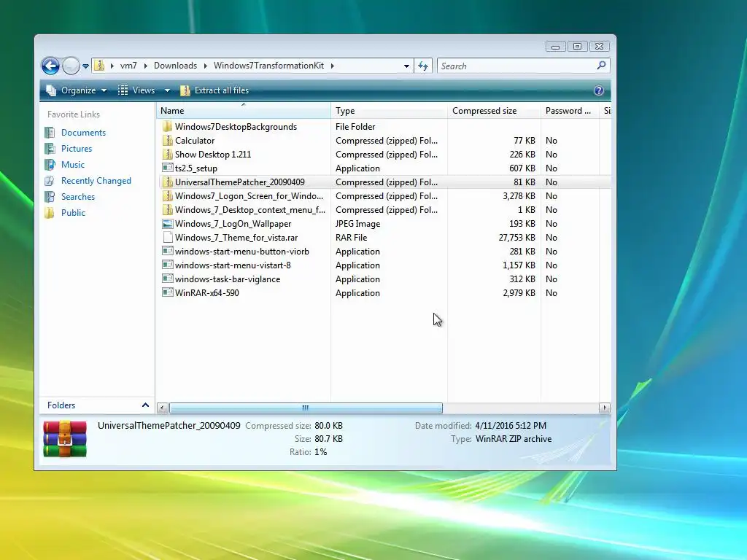The width and height of the screenshot is (747, 560).
Task: Select windows-task-bar-viglance application icon
Action: pyautogui.click(x=167, y=279)
